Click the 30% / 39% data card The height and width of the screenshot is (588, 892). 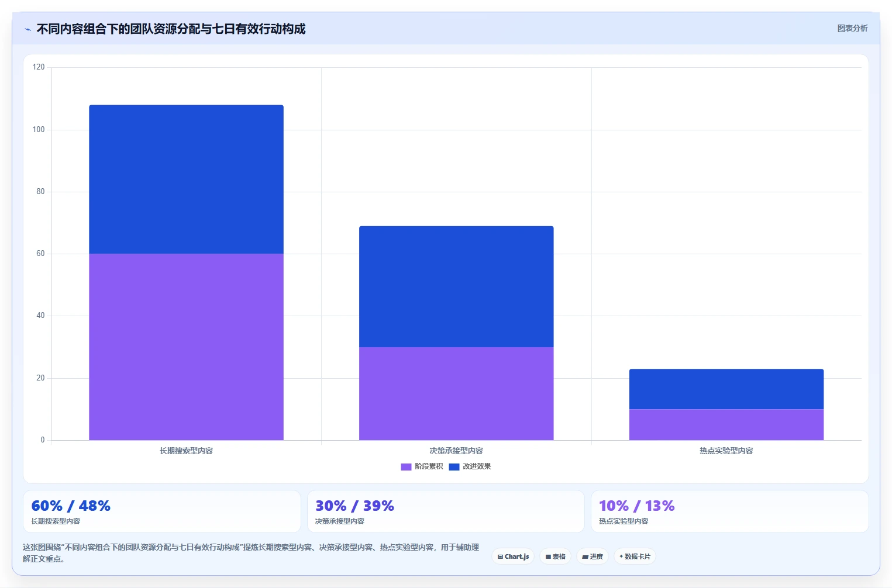446,511
